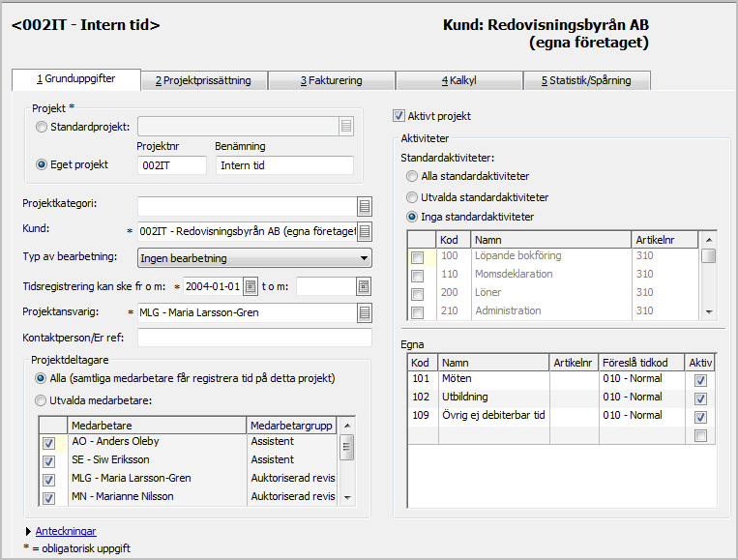Click the Projektansvarig field
This screenshot has width=738, height=560.
tap(248, 313)
